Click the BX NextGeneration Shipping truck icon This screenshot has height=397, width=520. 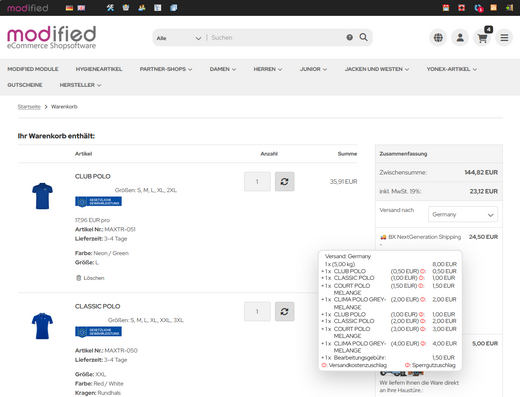383,237
